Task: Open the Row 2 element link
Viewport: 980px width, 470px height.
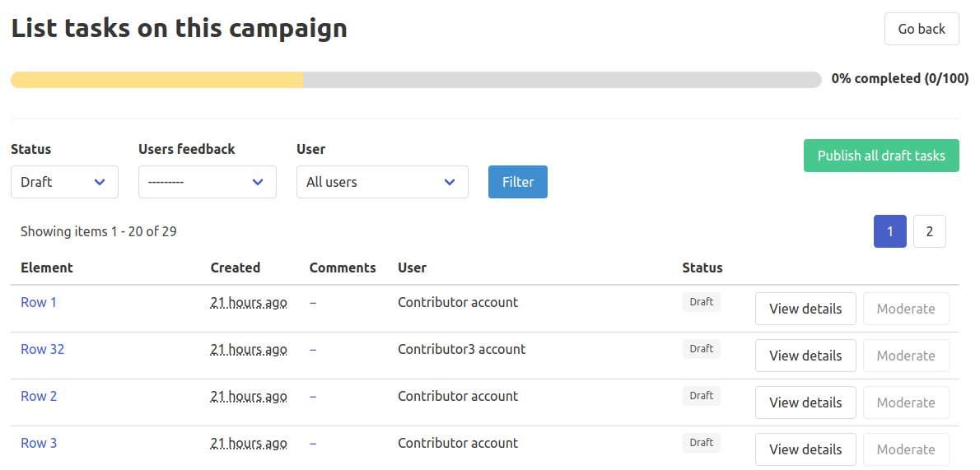Action: tap(39, 396)
